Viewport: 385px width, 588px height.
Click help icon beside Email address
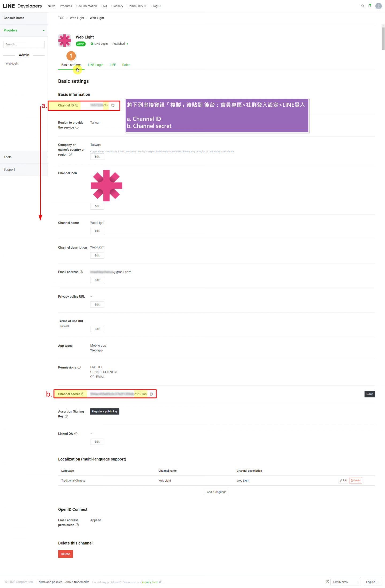pos(82,272)
